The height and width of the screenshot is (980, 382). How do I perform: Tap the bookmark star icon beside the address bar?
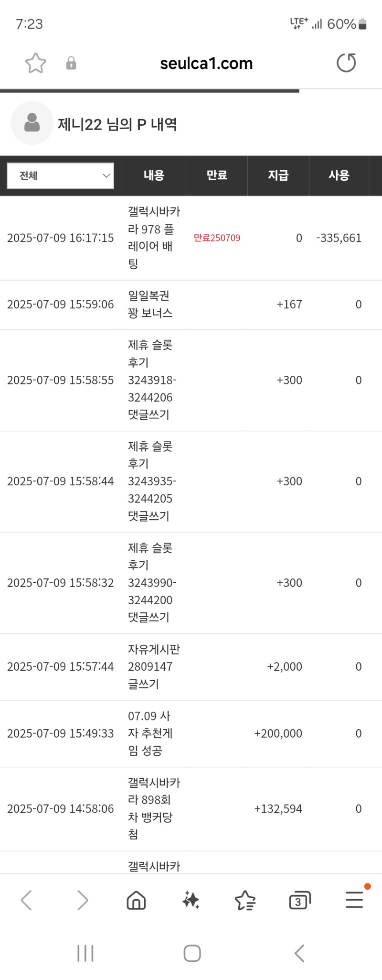point(36,63)
